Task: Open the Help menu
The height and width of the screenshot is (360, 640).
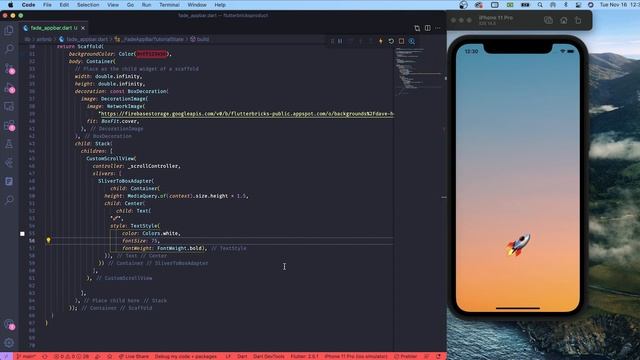Action: [x=220, y=5]
